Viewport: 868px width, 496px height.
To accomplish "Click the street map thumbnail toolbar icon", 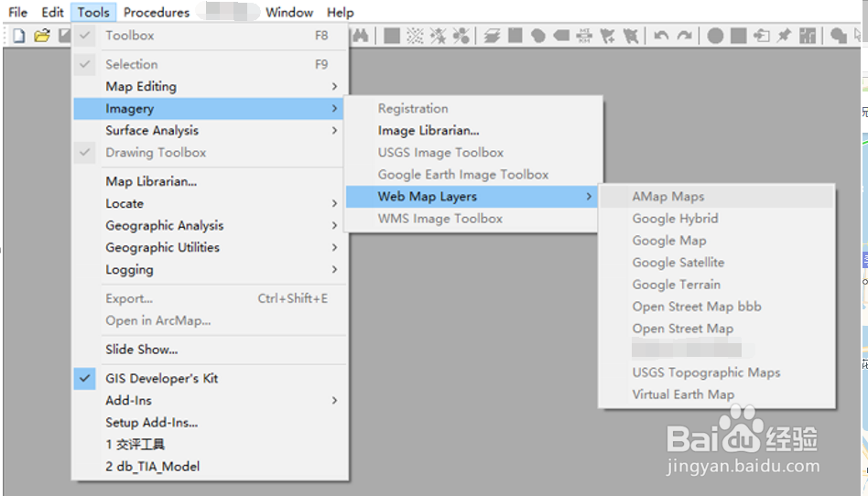I will tap(808, 36).
